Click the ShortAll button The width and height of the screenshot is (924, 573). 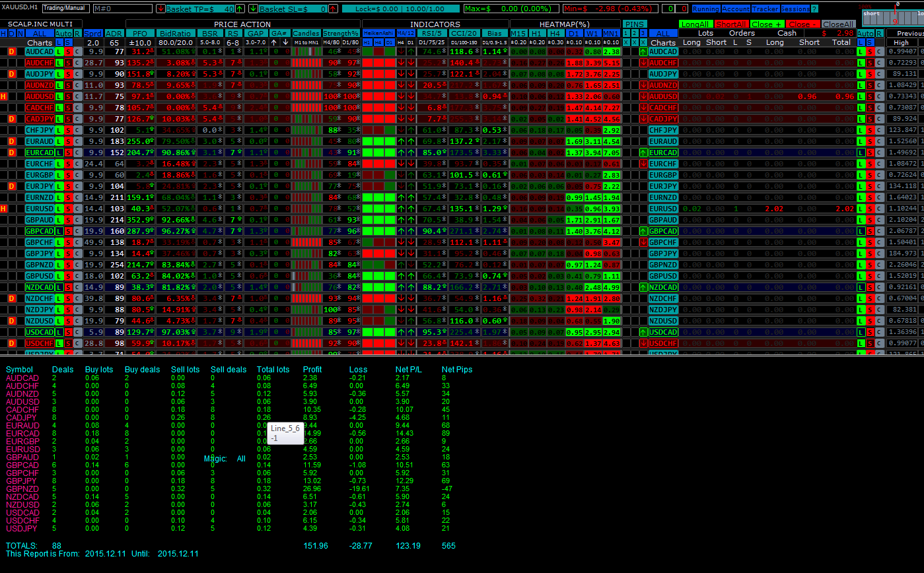click(x=732, y=24)
